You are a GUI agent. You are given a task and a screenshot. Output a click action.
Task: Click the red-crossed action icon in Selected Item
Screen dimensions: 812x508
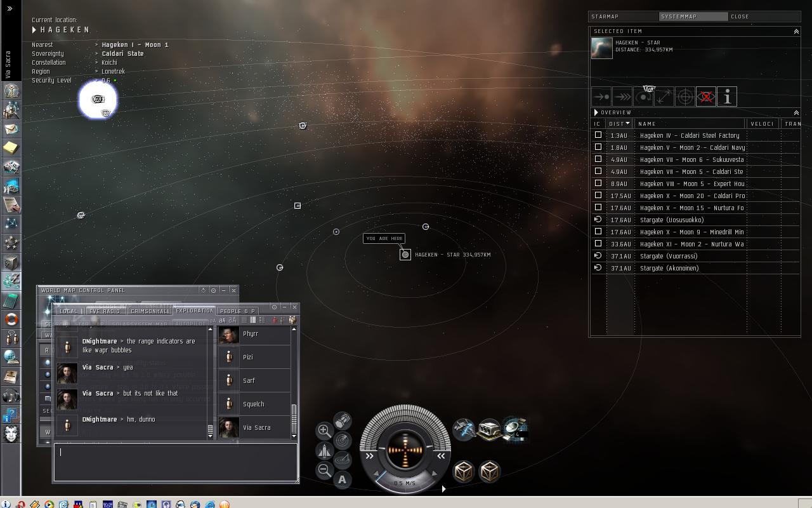[705, 97]
